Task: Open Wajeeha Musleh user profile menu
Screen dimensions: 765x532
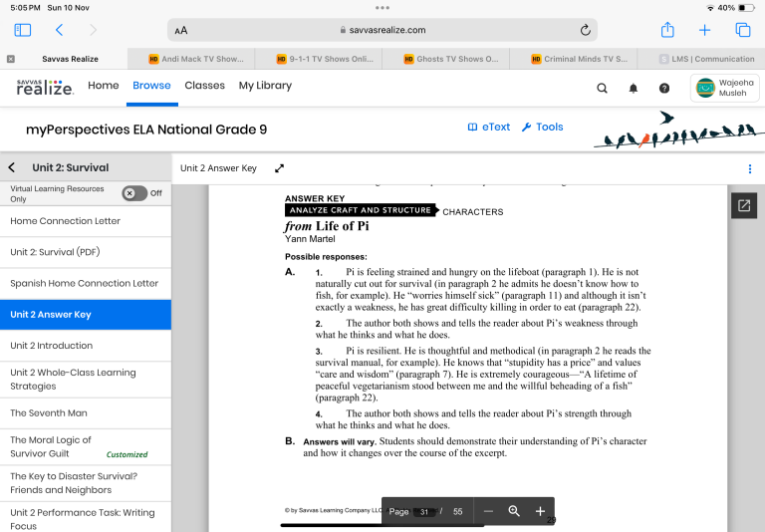Action: tap(725, 88)
